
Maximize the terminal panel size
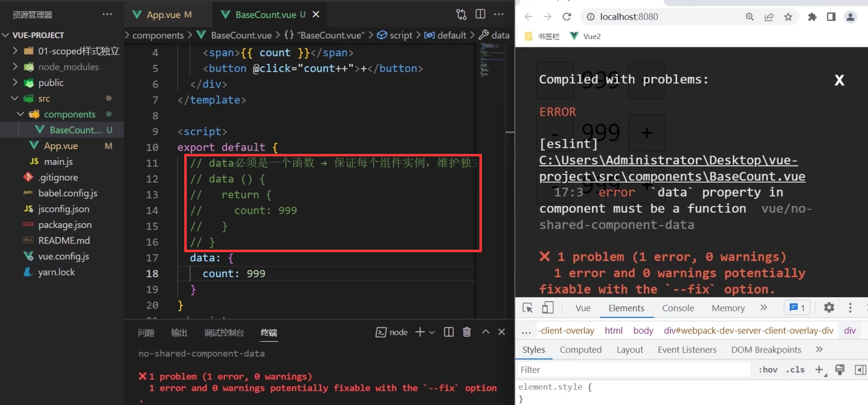coord(486,332)
